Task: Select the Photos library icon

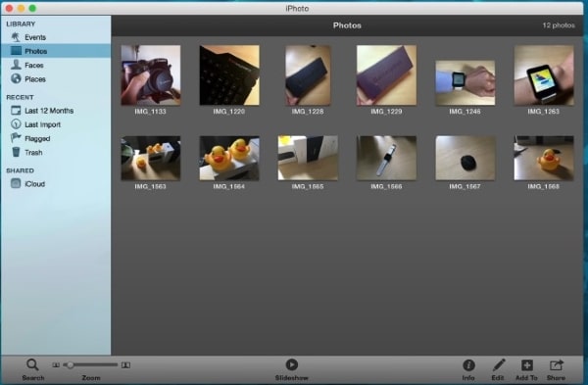Action: tap(16, 51)
